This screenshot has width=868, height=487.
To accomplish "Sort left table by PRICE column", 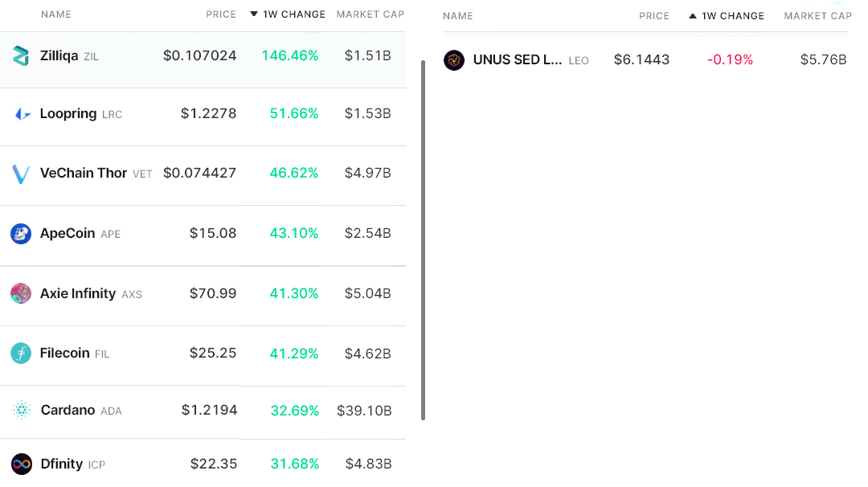I will (x=221, y=14).
